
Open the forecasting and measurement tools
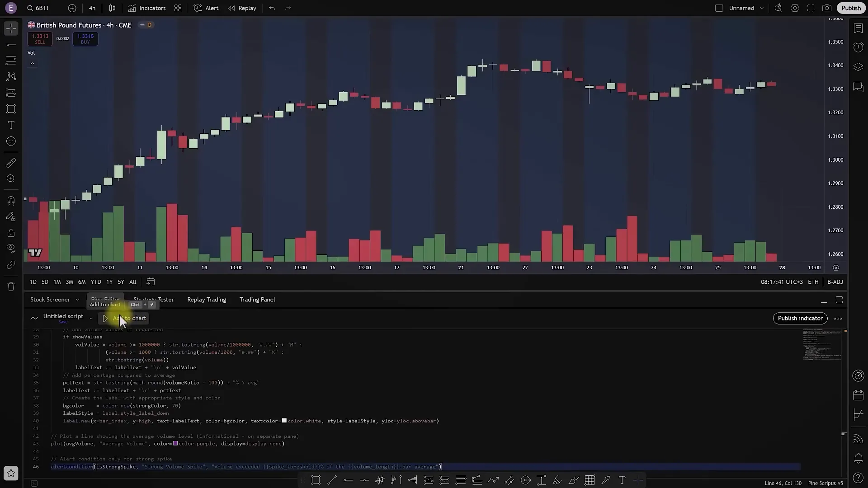(x=11, y=93)
